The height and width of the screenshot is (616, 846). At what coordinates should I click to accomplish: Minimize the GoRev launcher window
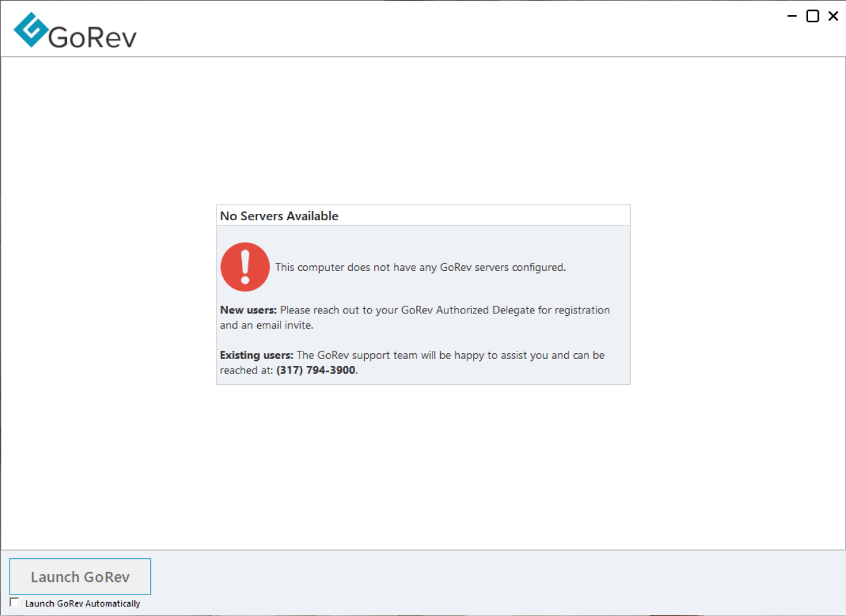pyautogui.click(x=792, y=16)
